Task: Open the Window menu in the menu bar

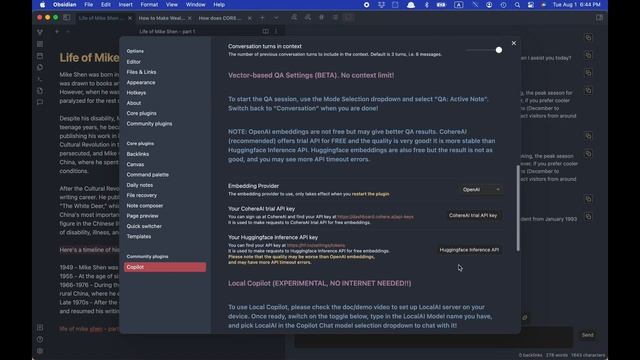Action: pos(195,4)
